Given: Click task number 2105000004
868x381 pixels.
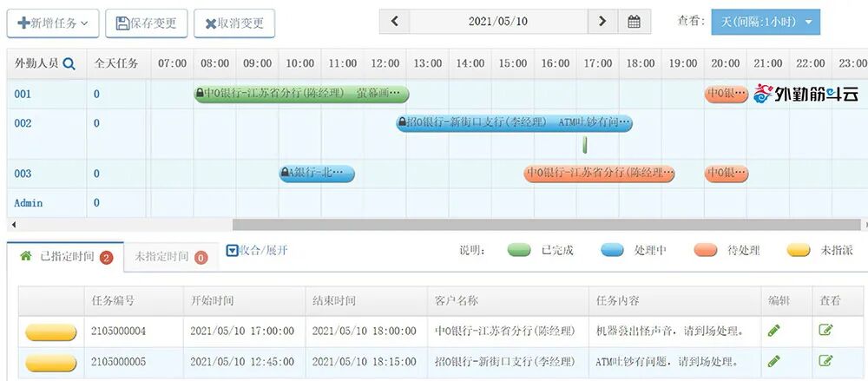Looking at the screenshot, I should click(x=118, y=332).
